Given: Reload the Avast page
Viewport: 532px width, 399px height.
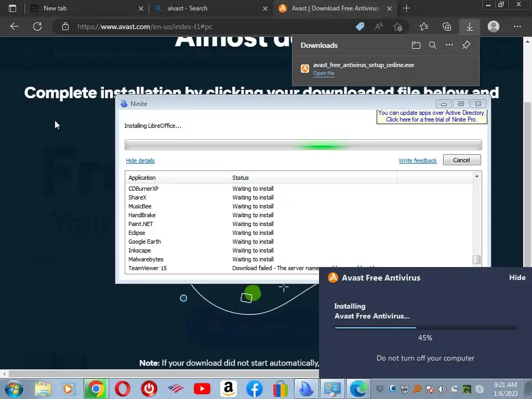Looking at the screenshot, I should tap(37, 26).
